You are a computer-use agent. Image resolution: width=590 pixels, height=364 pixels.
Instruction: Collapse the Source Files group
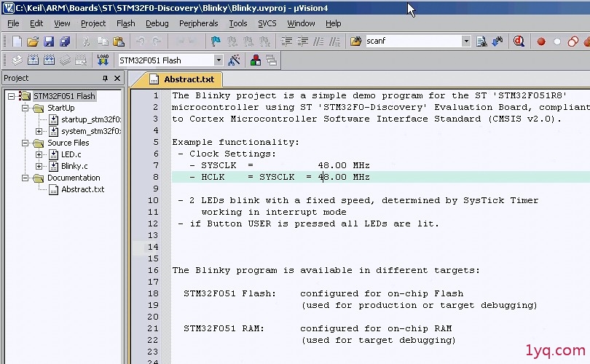tap(25, 143)
